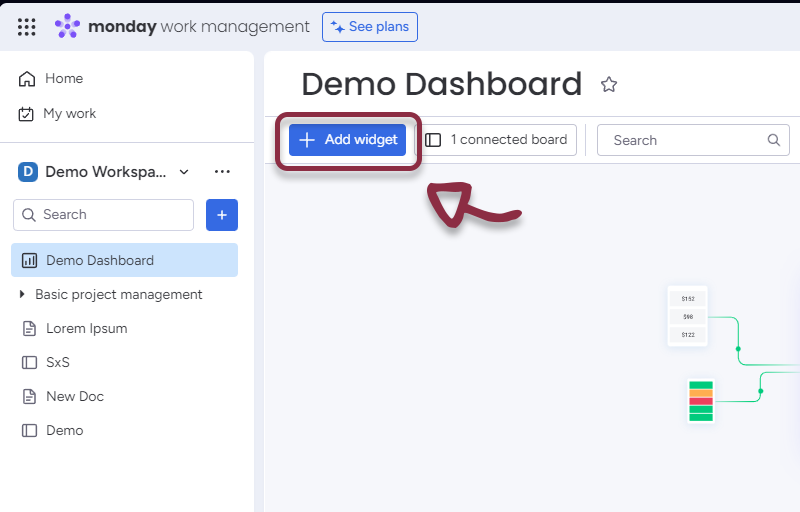This screenshot has width=800, height=512.
Task: Click the blue plus button in the sidebar
Action: click(222, 215)
